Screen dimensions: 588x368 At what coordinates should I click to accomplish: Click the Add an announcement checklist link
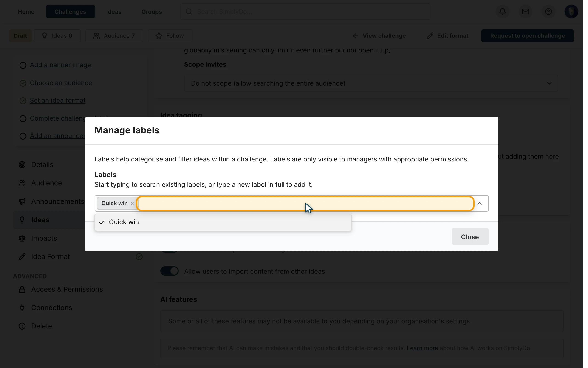click(x=58, y=136)
